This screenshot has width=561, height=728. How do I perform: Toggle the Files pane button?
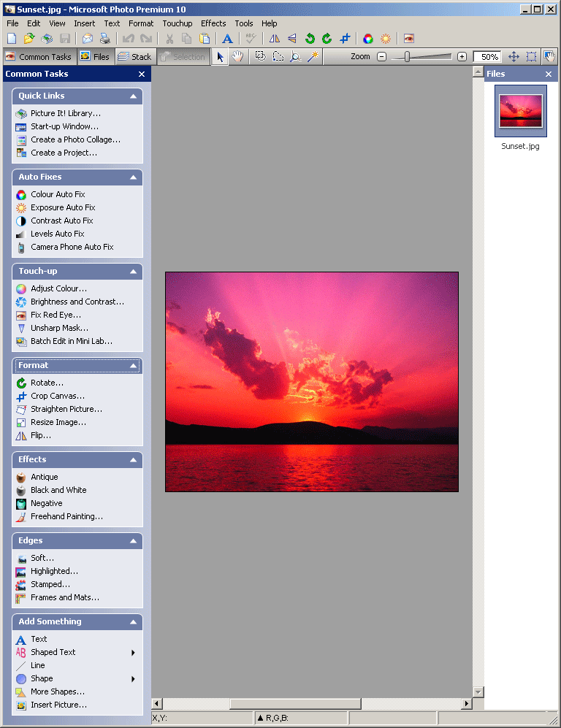tap(95, 57)
